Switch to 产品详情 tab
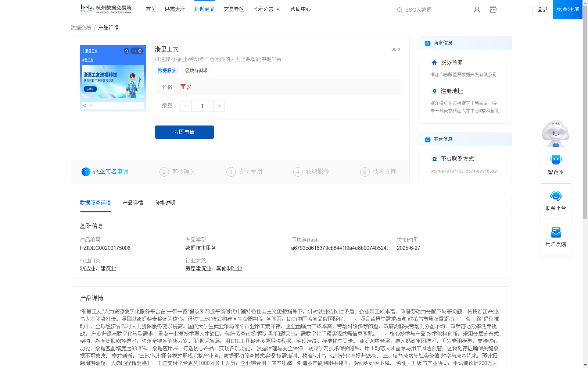The width and height of the screenshot is (588, 368). [x=133, y=203]
